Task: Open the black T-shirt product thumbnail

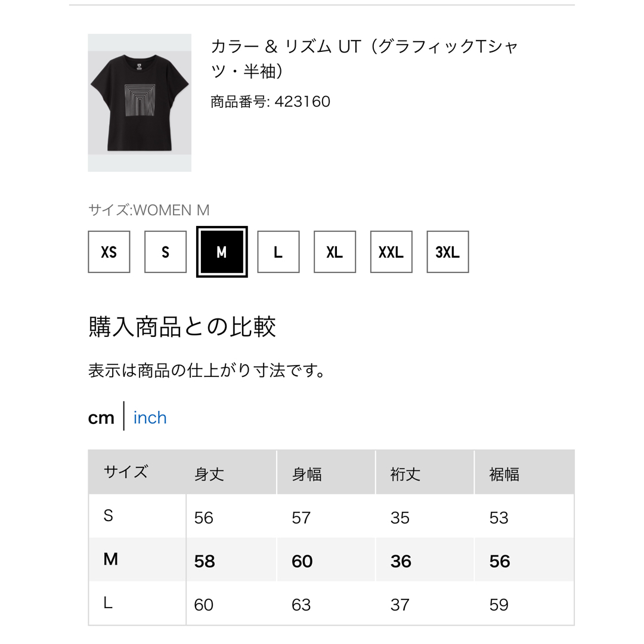Action: point(140,103)
